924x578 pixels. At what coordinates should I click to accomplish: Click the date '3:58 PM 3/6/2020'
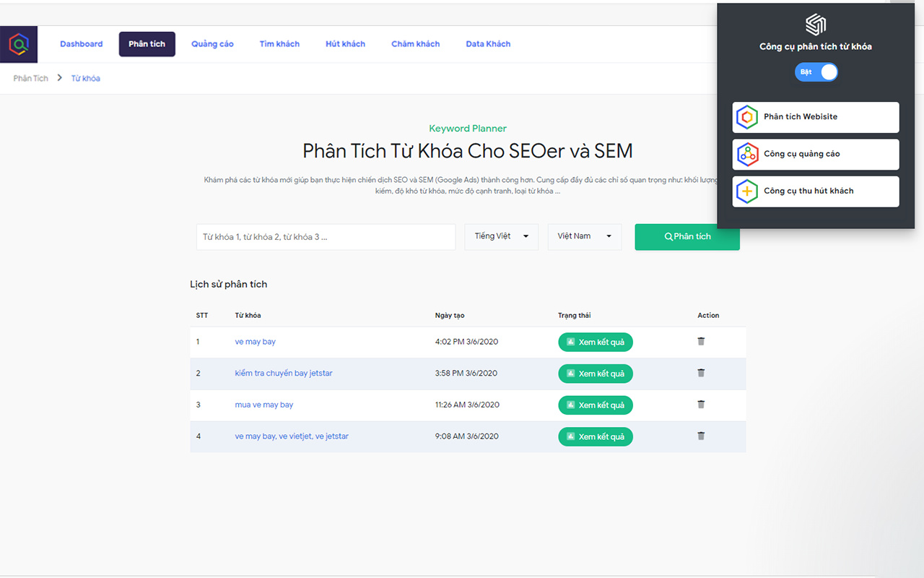click(466, 374)
